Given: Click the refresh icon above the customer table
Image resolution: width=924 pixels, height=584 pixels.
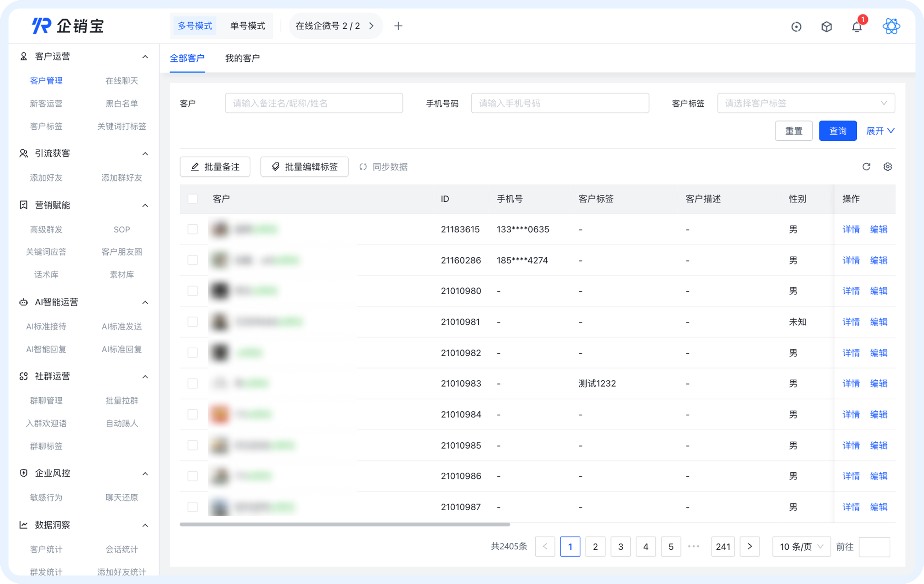Looking at the screenshot, I should pos(867,167).
